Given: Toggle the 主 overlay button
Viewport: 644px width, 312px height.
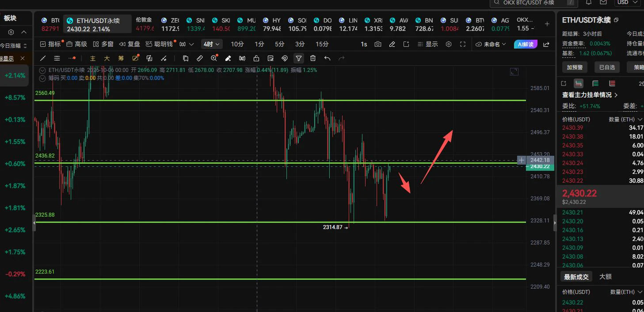Looking at the screenshot, I should tap(92, 58).
